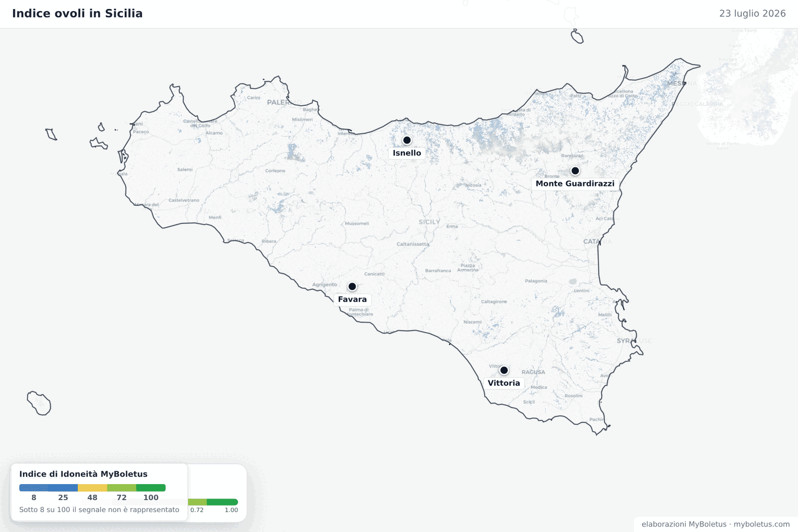Click the 'Canicattì' town label
The image size is (798, 532).
[374, 274]
